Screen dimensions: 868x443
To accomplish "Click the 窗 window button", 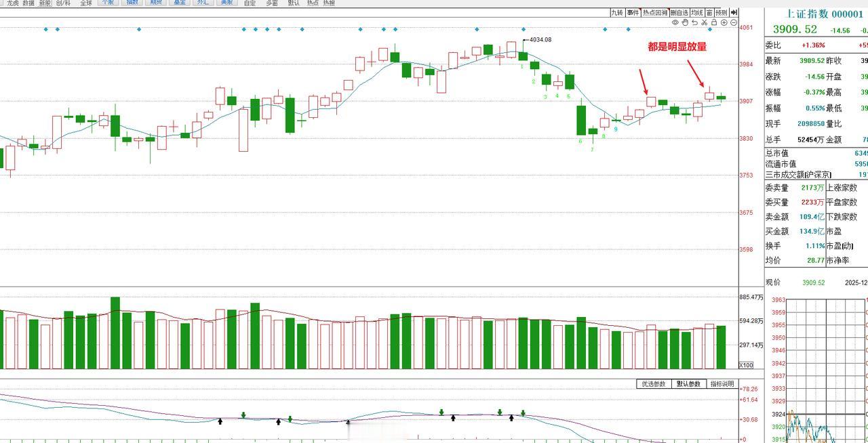I will 709,12.
